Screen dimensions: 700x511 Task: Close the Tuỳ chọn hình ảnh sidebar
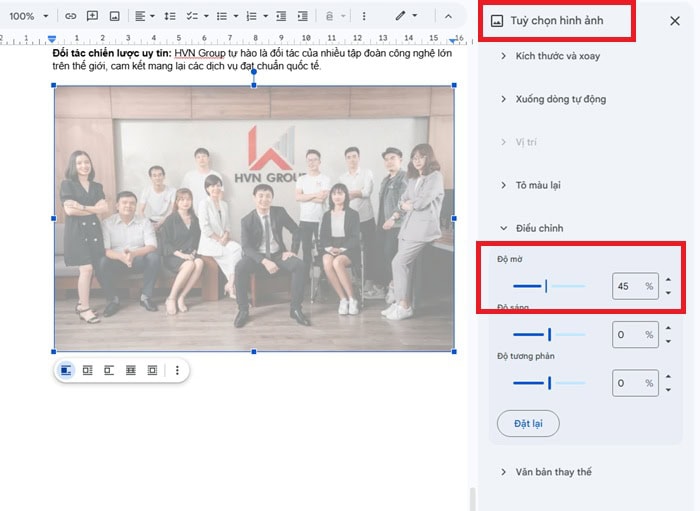click(675, 21)
